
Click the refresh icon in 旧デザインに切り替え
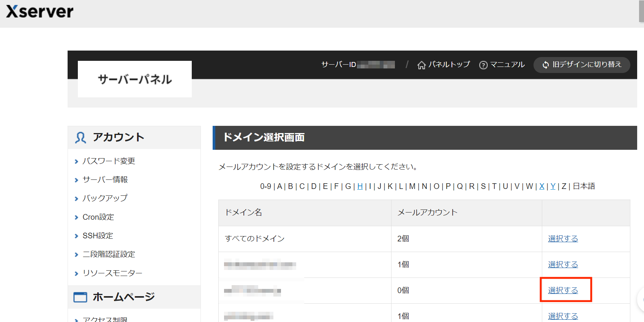[546, 65]
